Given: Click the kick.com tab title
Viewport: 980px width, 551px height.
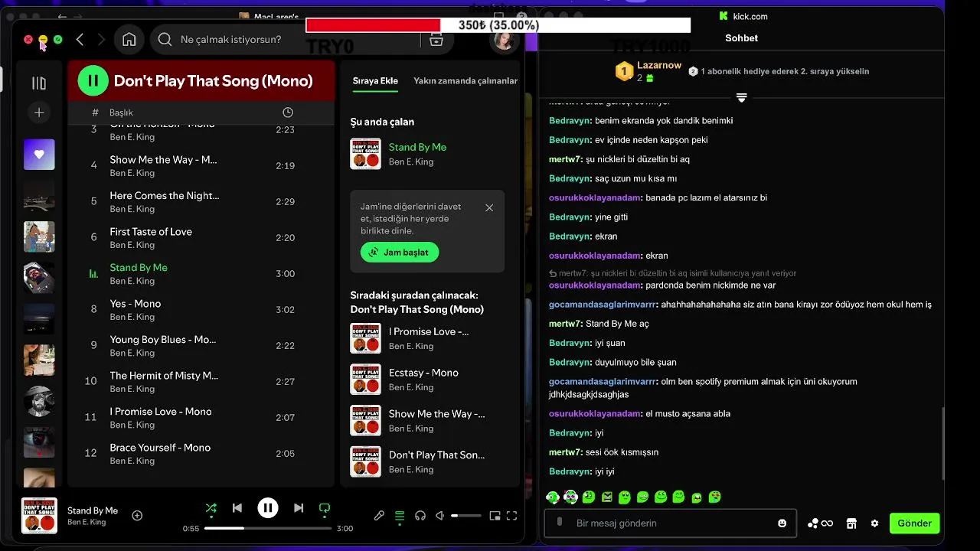Looking at the screenshot, I should [749, 16].
